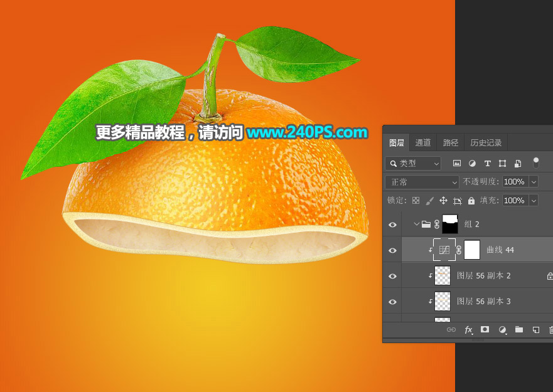The width and height of the screenshot is (553, 392).
Task: Click the 填充 100% value field
Action: coord(515,201)
